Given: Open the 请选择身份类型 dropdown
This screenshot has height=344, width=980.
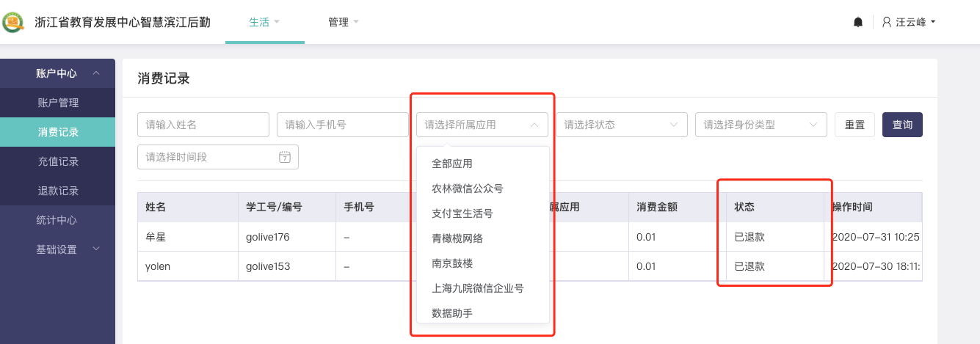Looking at the screenshot, I should [x=761, y=125].
